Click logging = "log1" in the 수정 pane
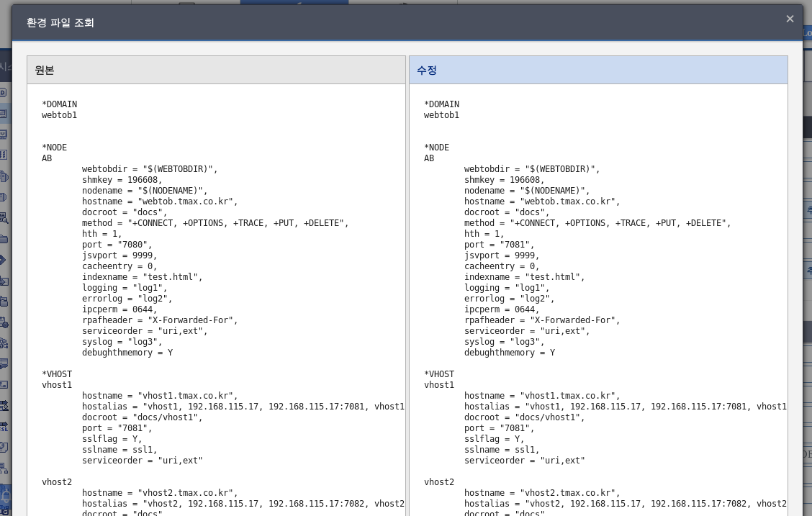The height and width of the screenshot is (516, 812). [x=507, y=288]
